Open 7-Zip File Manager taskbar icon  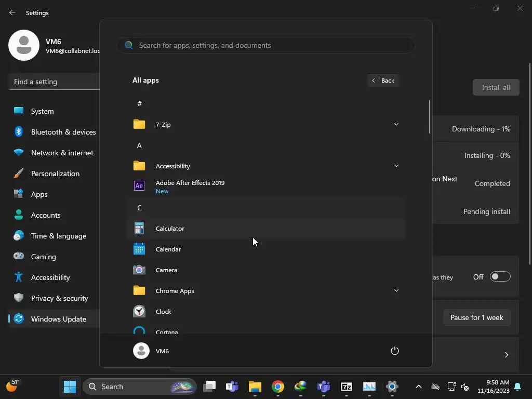[x=347, y=387]
